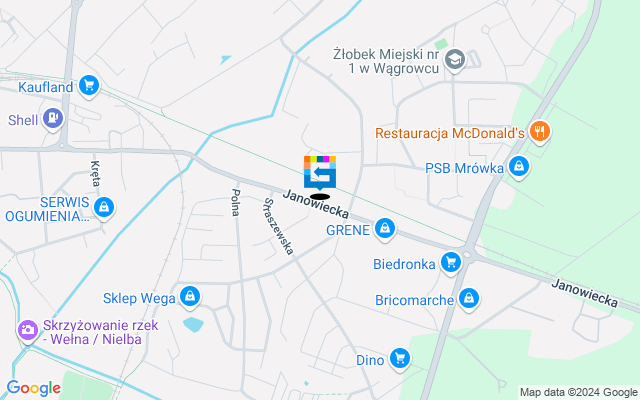Open the Restauracja McDonald's restaurant pin
Image resolution: width=640 pixels, height=400 pixels.
540,132
